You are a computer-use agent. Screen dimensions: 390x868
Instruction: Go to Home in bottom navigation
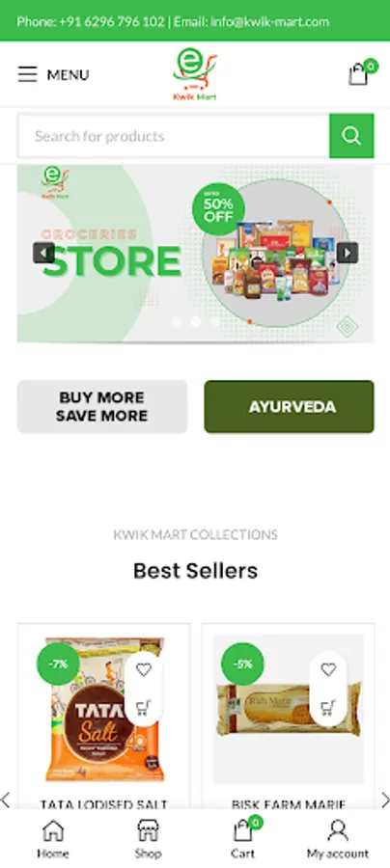(x=53, y=839)
